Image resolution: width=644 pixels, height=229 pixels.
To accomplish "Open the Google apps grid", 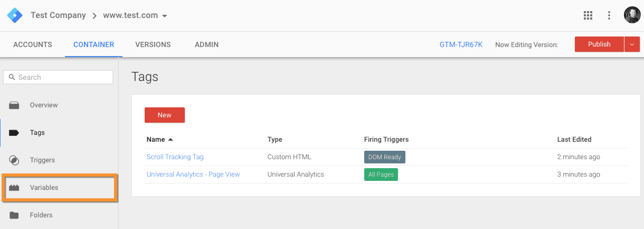I will [x=588, y=15].
